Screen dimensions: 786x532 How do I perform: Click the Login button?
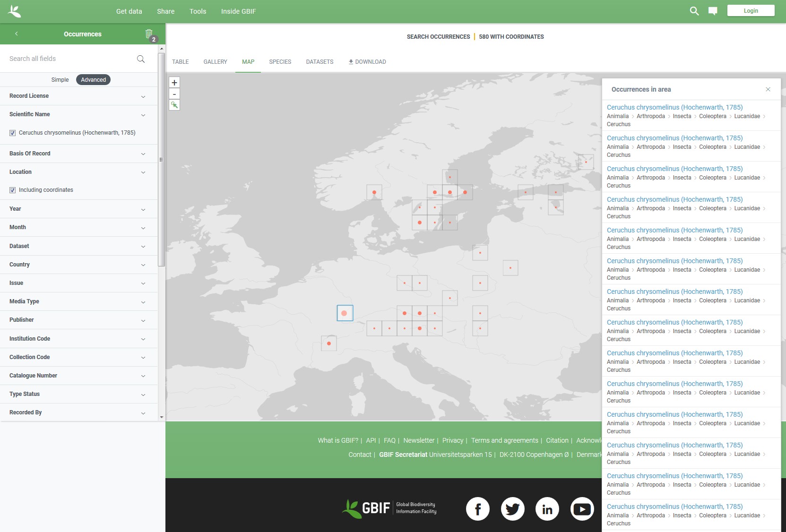751,11
